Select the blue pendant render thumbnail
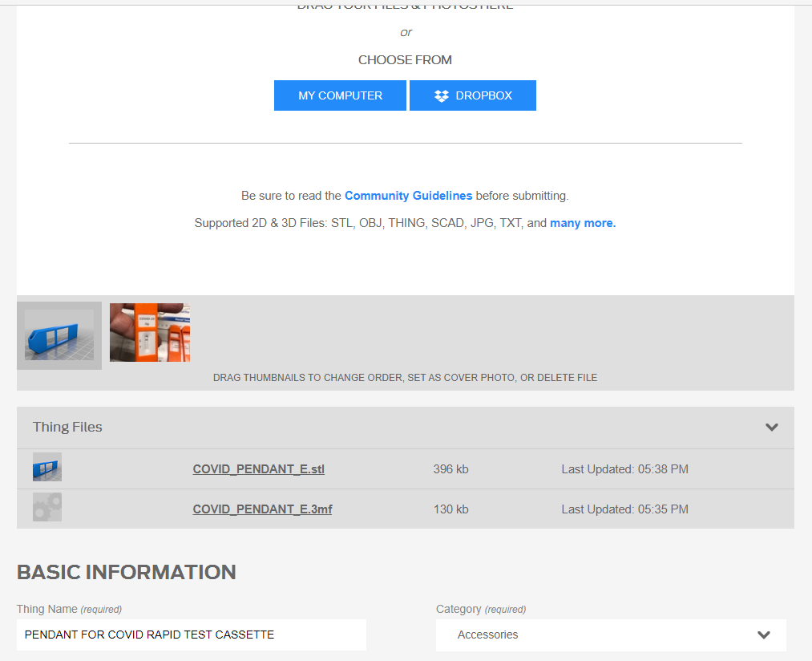Image resolution: width=812 pixels, height=661 pixels. click(59, 335)
